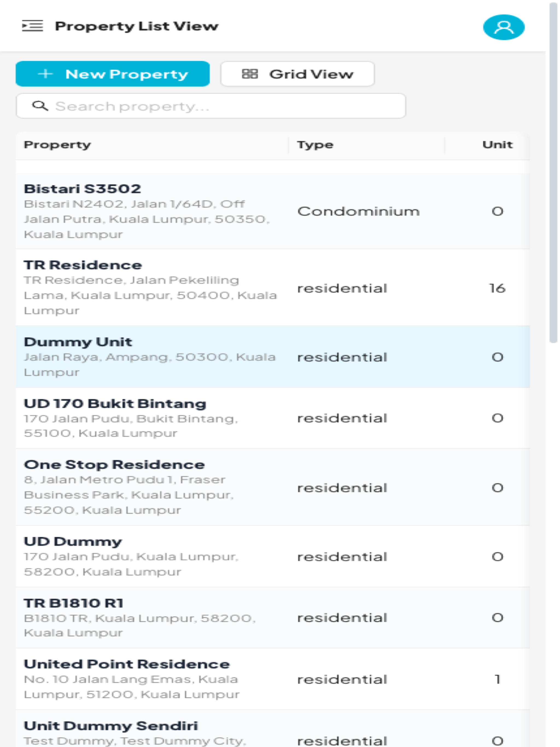Open One Stop Residence property

tap(273, 487)
